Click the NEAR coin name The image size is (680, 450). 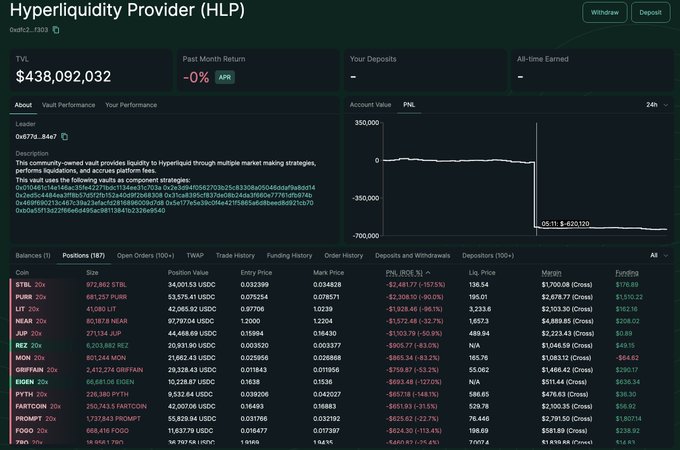click(x=24, y=321)
